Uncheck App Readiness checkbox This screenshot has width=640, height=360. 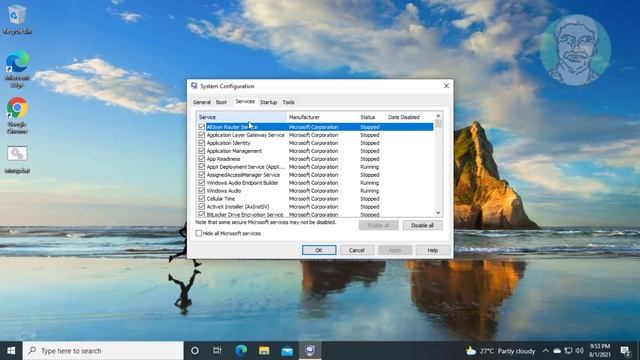(201, 159)
